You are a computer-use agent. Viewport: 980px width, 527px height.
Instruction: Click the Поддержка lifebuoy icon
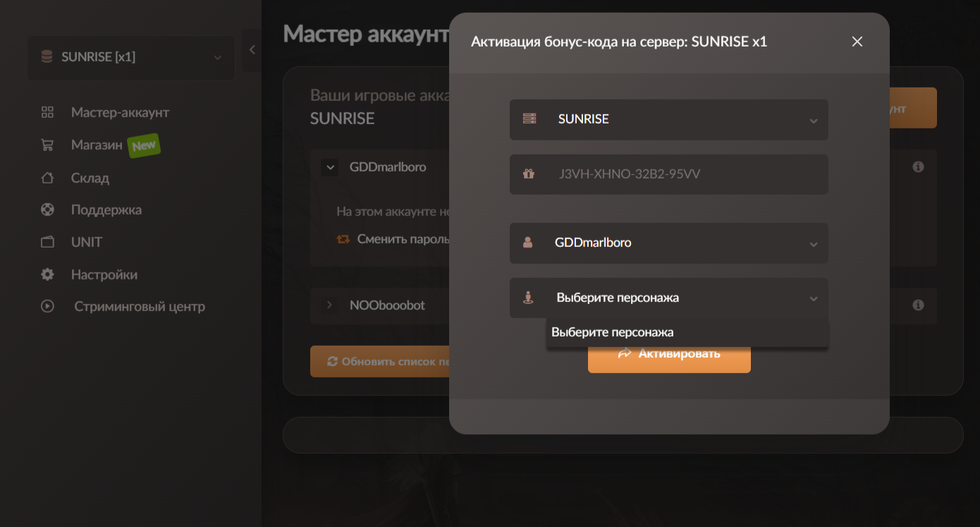click(x=47, y=210)
